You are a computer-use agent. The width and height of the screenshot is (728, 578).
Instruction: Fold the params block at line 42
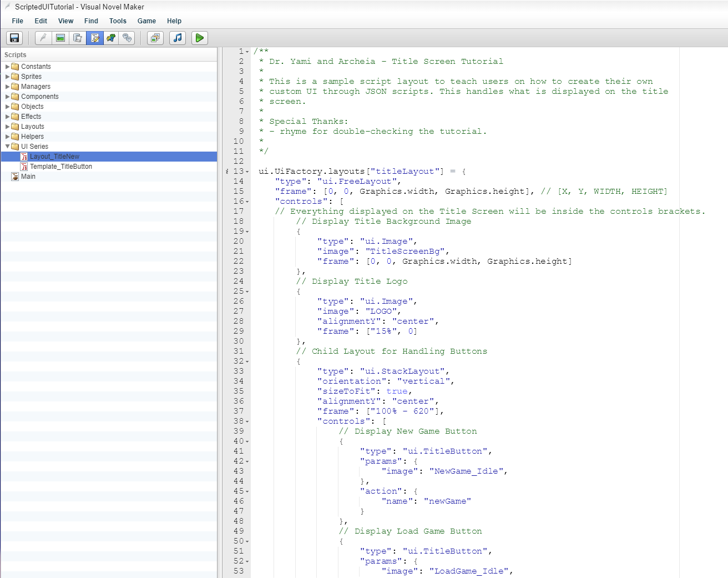247,461
